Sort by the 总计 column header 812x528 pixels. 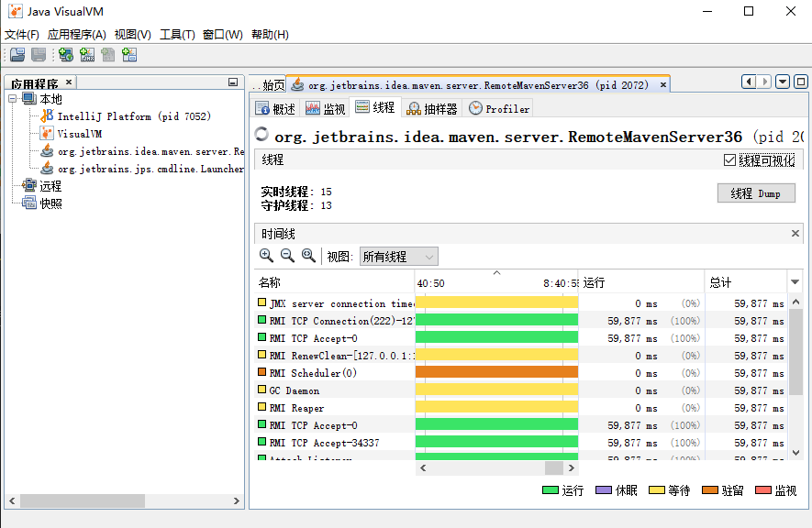point(746,282)
